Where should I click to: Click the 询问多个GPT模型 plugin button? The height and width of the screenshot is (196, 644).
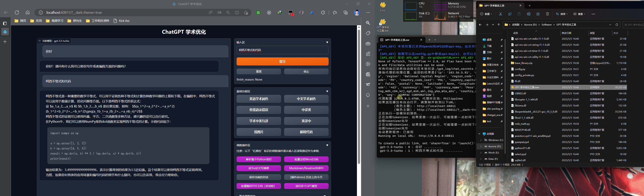[x=306, y=186]
